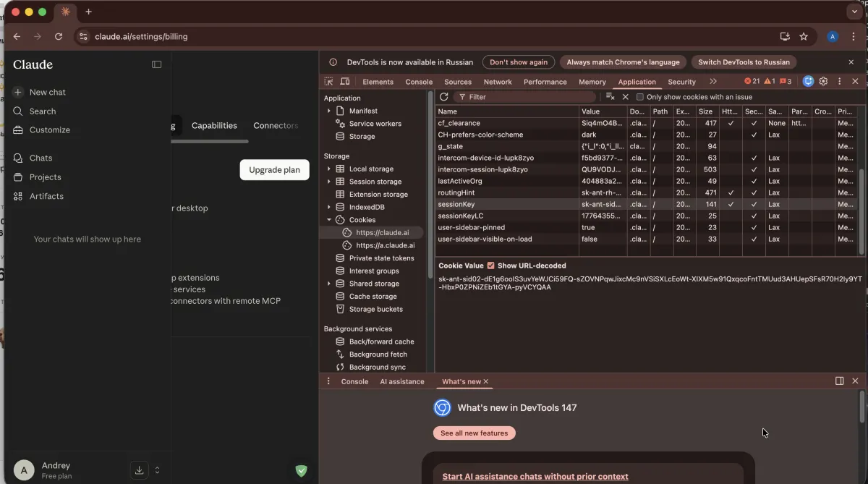Click the red errors count badge
This screenshot has height=484, width=868.
click(752, 82)
